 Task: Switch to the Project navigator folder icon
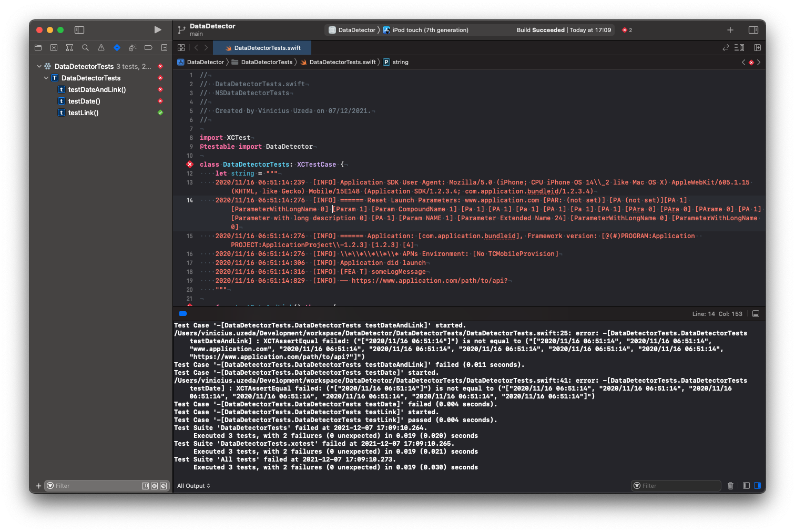(38, 48)
